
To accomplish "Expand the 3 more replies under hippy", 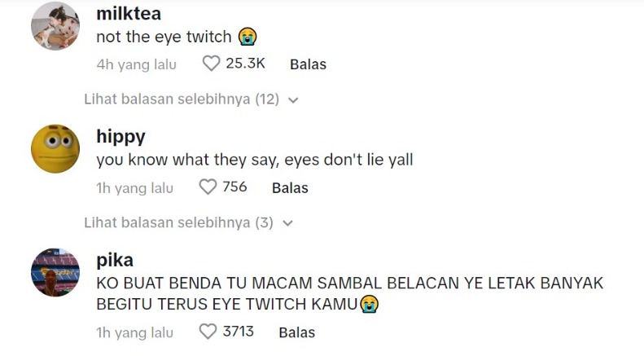I will click(x=178, y=222).
